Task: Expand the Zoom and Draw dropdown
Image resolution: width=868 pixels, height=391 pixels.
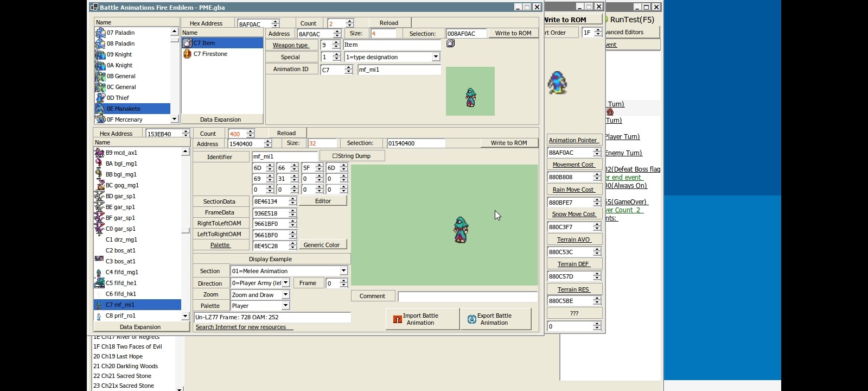Action: pos(285,294)
